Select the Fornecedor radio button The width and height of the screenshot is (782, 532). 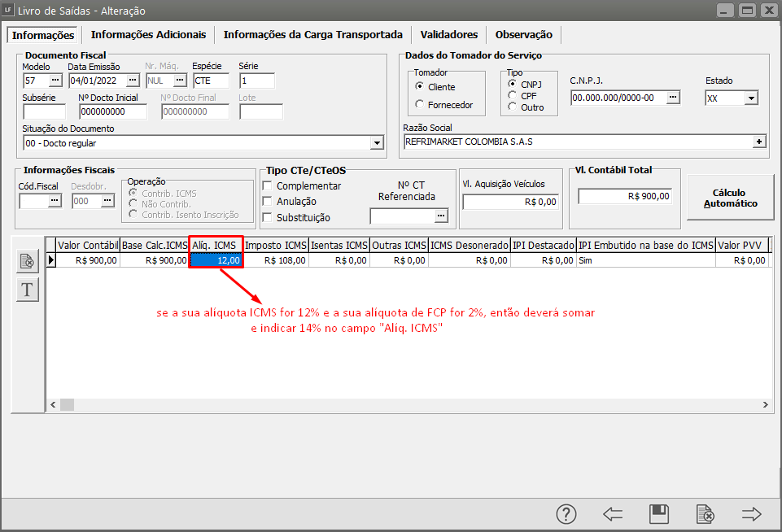pyautogui.click(x=420, y=104)
